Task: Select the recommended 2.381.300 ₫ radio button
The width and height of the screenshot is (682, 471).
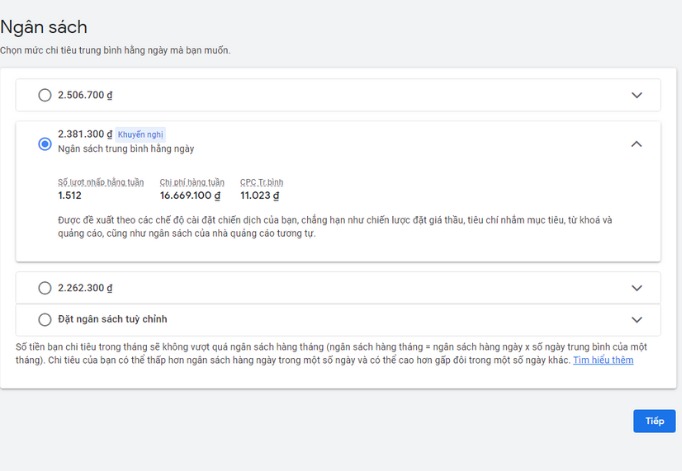Action: tap(44, 144)
